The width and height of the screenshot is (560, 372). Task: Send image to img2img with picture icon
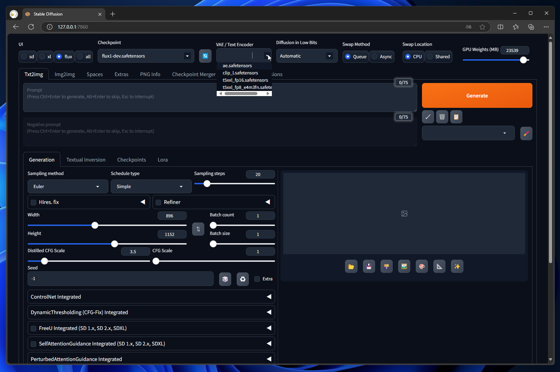click(x=404, y=266)
